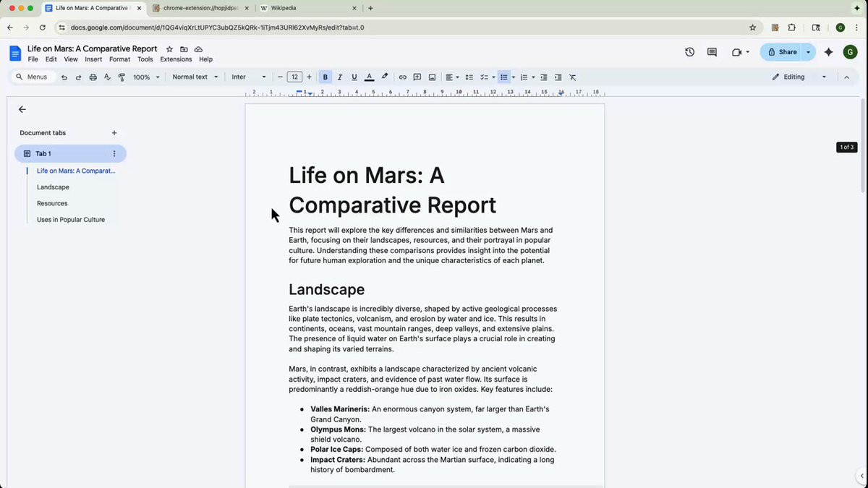This screenshot has width=868, height=488.
Task: Toggle bold formatting
Action: tap(325, 77)
